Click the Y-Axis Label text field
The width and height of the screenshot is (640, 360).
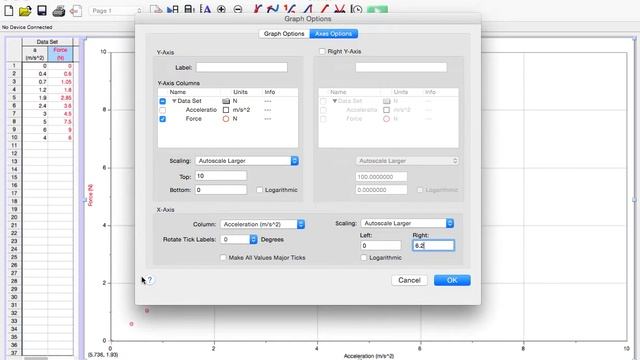(242, 67)
